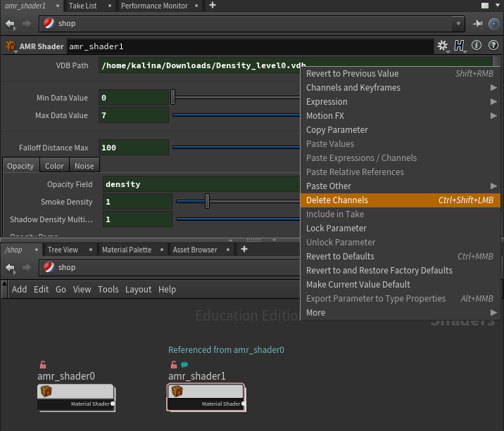Viewport: 504px width, 431px height.
Task: Toggle the lock flag above amr_shader1
Action: click(x=173, y=365)
